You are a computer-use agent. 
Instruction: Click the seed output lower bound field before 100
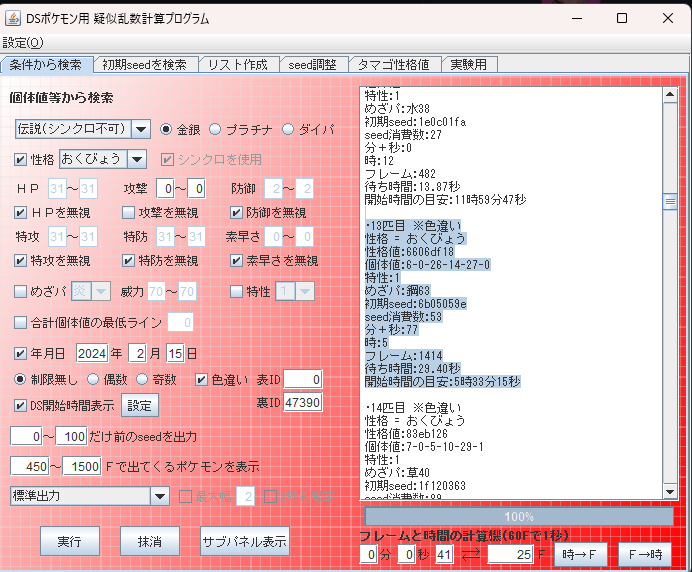(x=26, y=437)
